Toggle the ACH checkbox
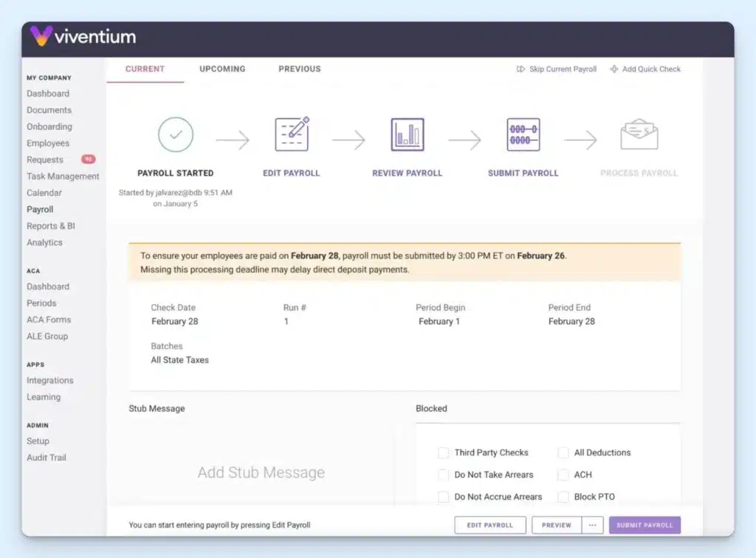The image size is (756, 558). 563,475
